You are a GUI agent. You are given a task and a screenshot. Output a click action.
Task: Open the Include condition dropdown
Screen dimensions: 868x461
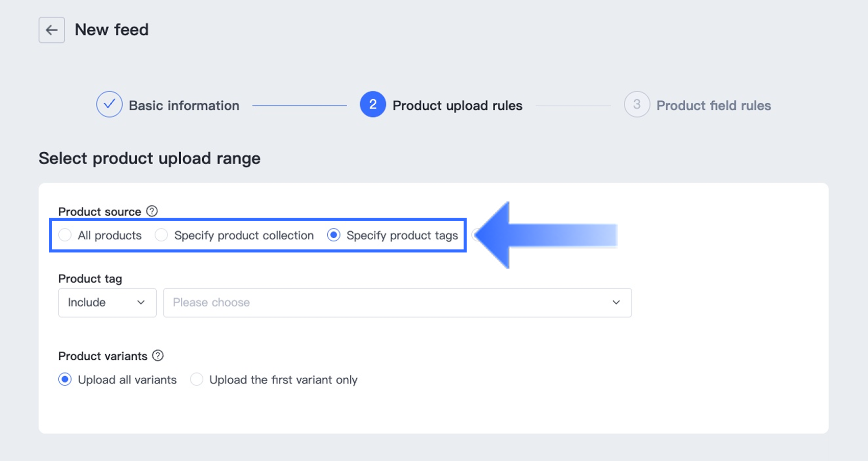(107, 303)
